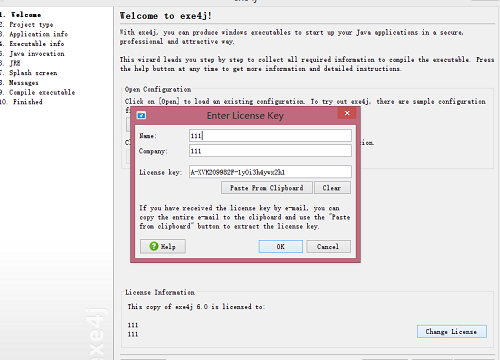Clear the license key field
The image size is (500, 360).
[x=332, y=188]
